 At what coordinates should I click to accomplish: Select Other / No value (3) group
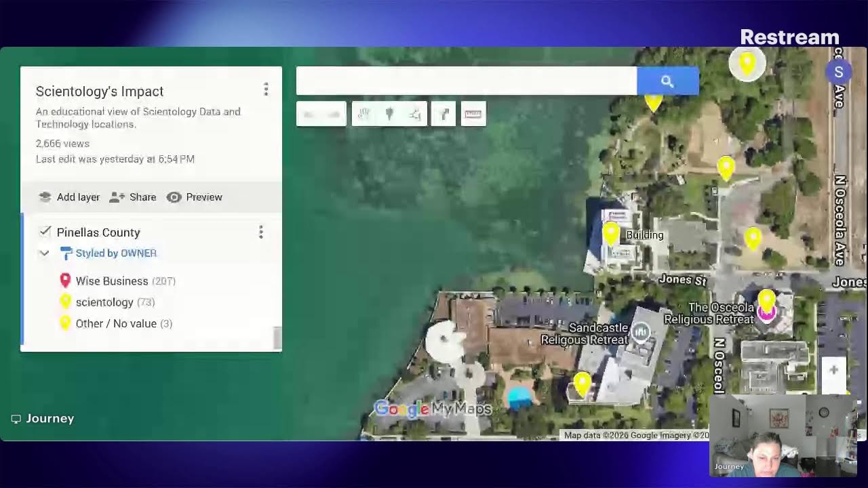click(x=124, y=324)
